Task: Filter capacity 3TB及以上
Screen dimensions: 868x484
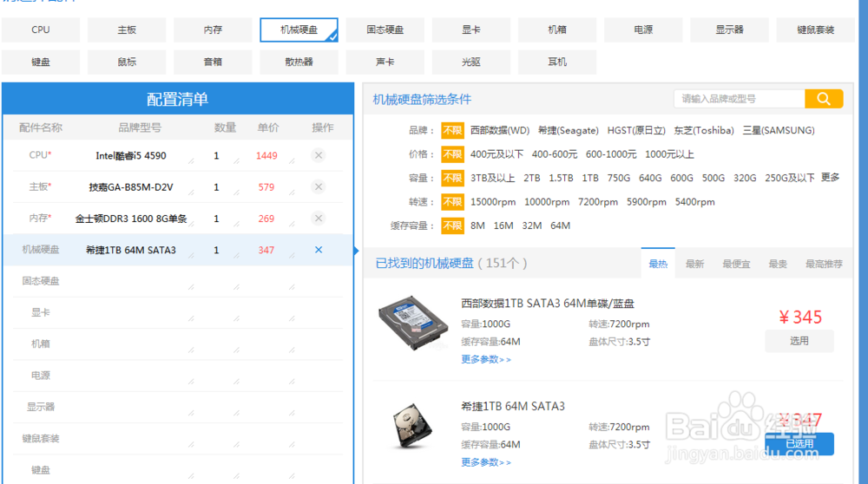Action: coord(492,178)
